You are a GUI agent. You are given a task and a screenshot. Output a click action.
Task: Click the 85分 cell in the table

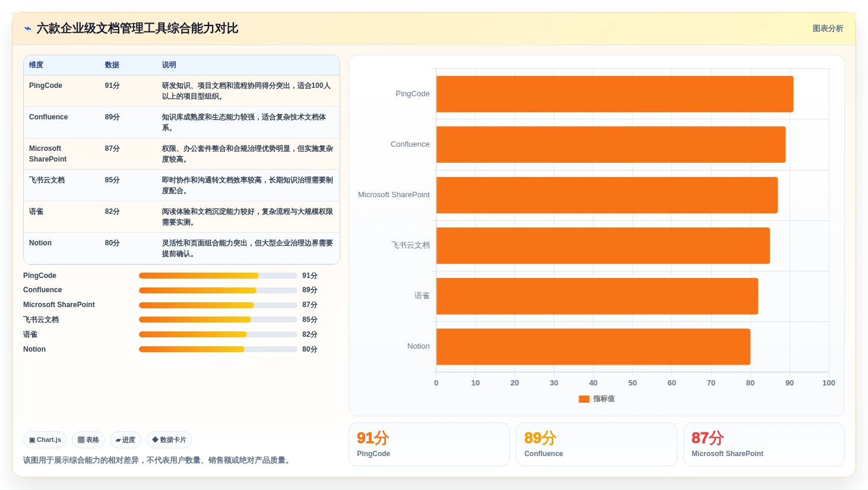coord(112,180)
